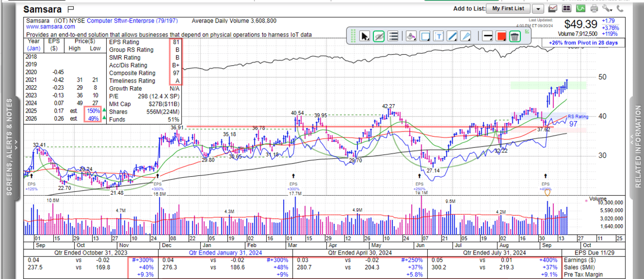Click the Qtr Ended October 31, 2023 header
Image resolution: width=644 pixels, height=279 pixels.
(x=90, y=252)
